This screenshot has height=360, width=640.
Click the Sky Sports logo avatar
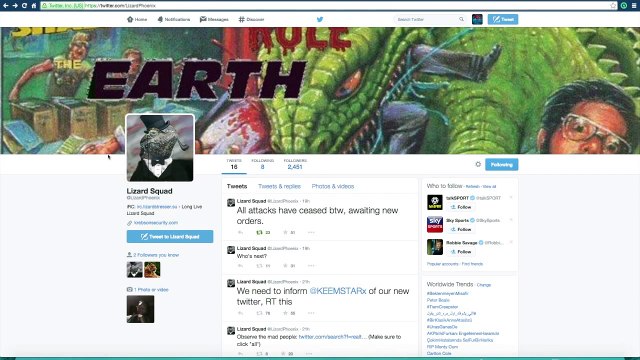click(x=435, y=224)
